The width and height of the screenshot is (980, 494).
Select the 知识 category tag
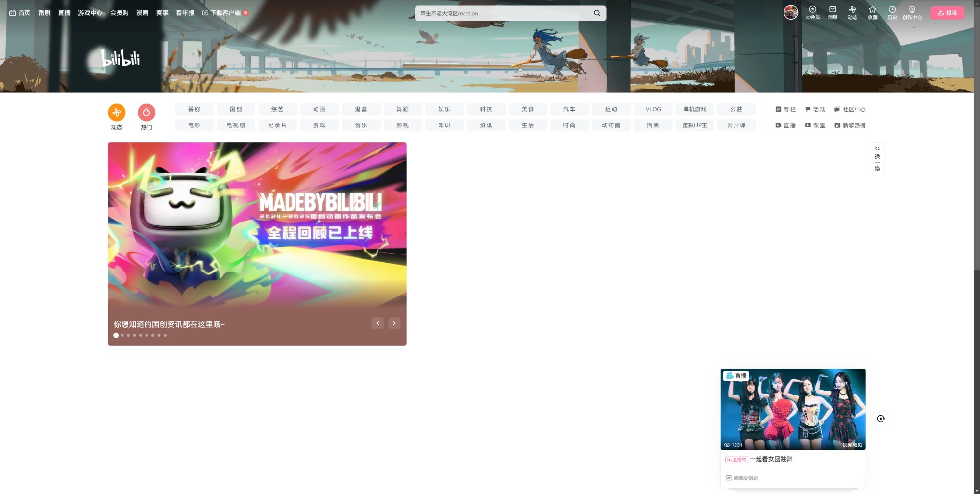click(x=444, y=125)
